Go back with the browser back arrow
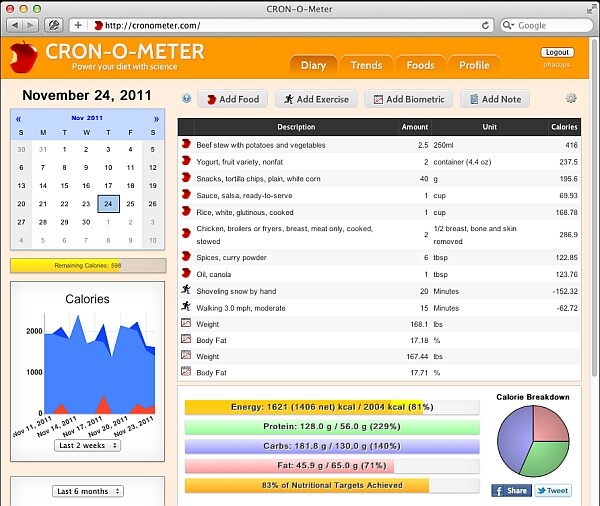The image size is (600, 506). click(x=15, y=26)
